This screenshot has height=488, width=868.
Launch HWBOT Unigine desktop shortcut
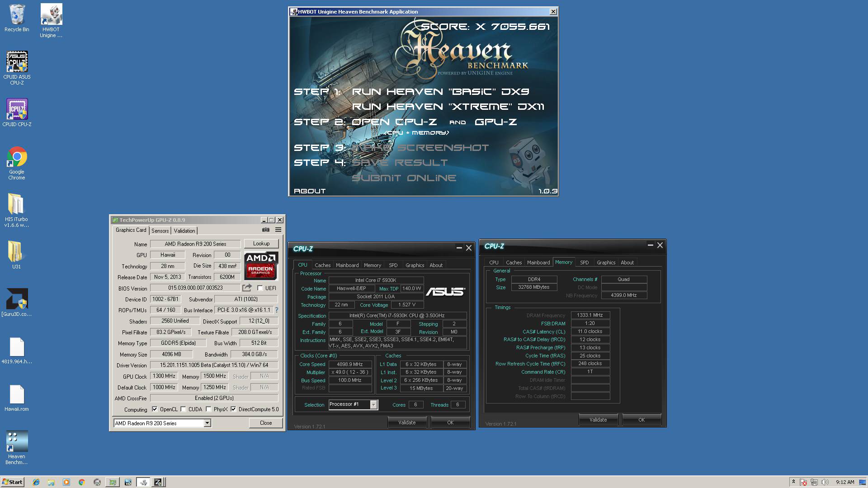(51, 21)
